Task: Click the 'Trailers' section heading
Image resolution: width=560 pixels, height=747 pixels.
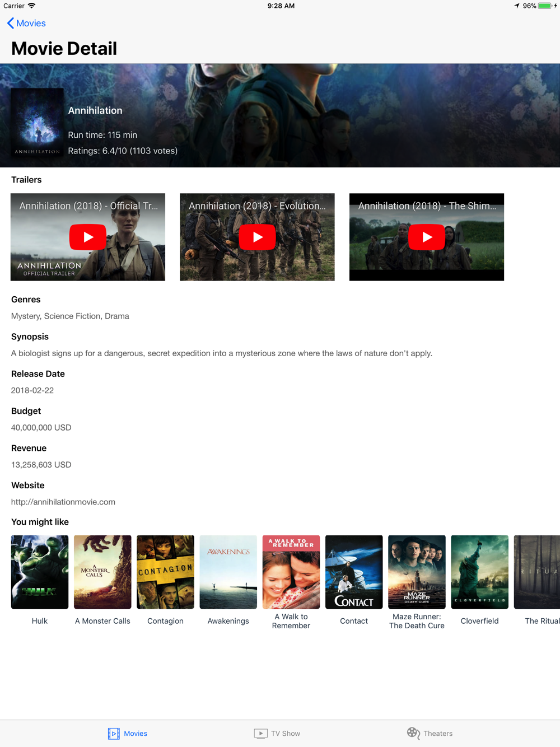Action: pyautogui.click(x=26, y=180)
